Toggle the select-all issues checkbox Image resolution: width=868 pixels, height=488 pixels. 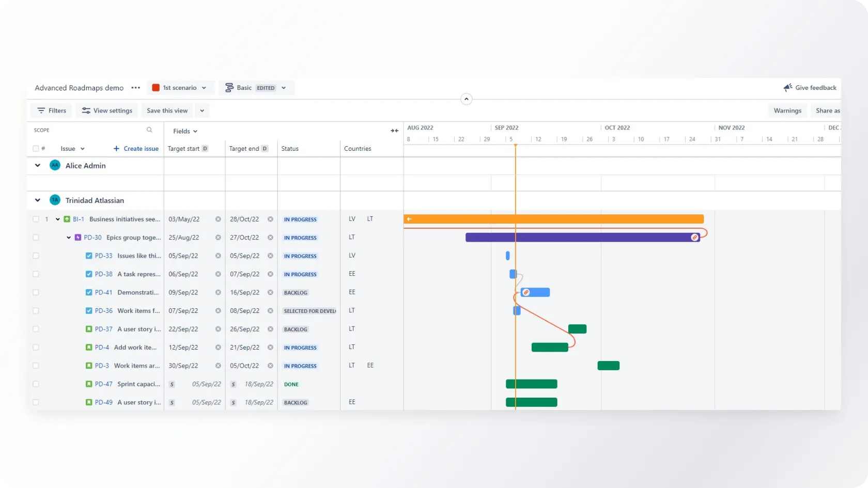coord(36,149)
